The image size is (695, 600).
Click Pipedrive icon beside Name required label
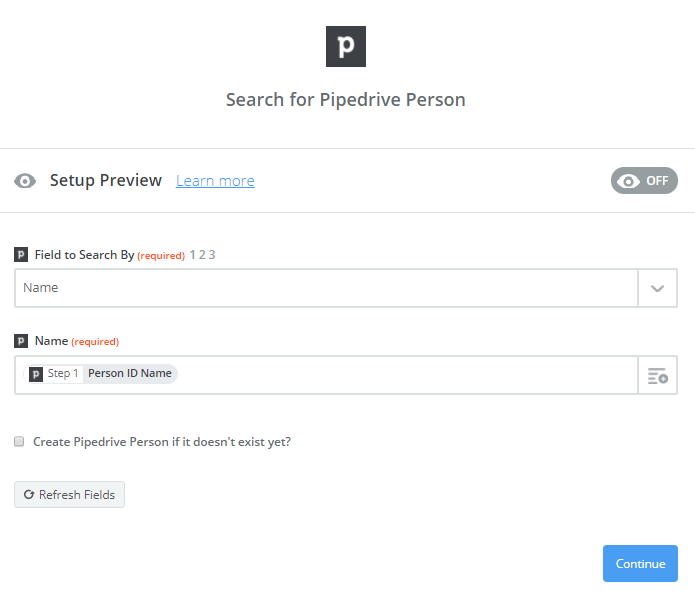21,341
